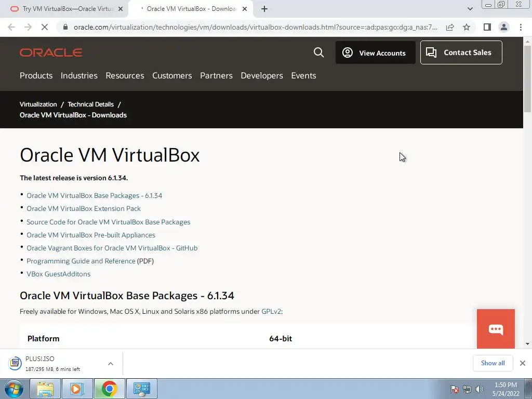Click the Contact Sales button
This screenshot has height=399, width=532.
point(461,52)
